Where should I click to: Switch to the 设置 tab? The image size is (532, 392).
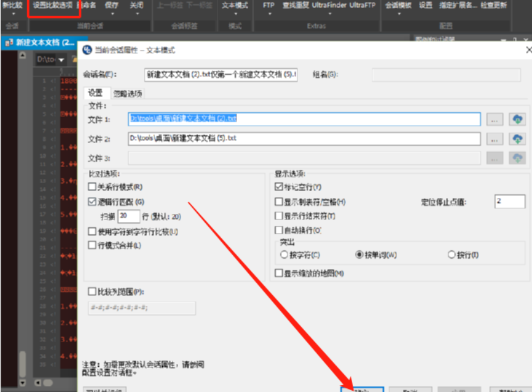tap(95, 93)
